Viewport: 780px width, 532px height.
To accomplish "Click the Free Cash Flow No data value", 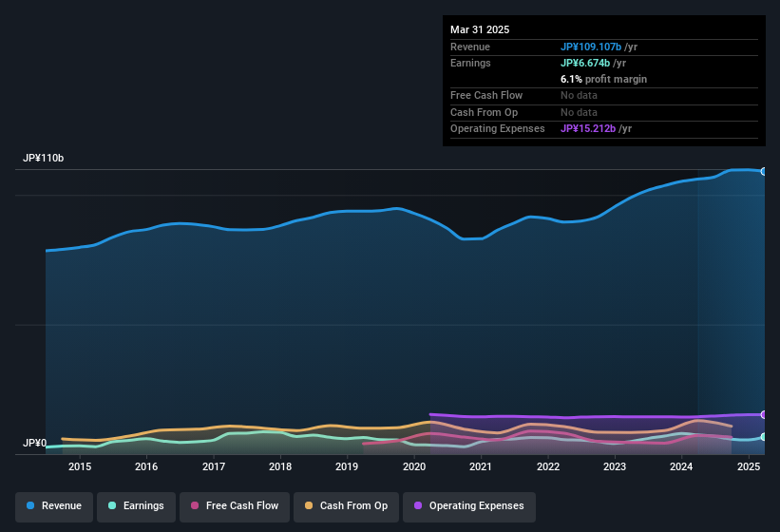I will 579,95.
